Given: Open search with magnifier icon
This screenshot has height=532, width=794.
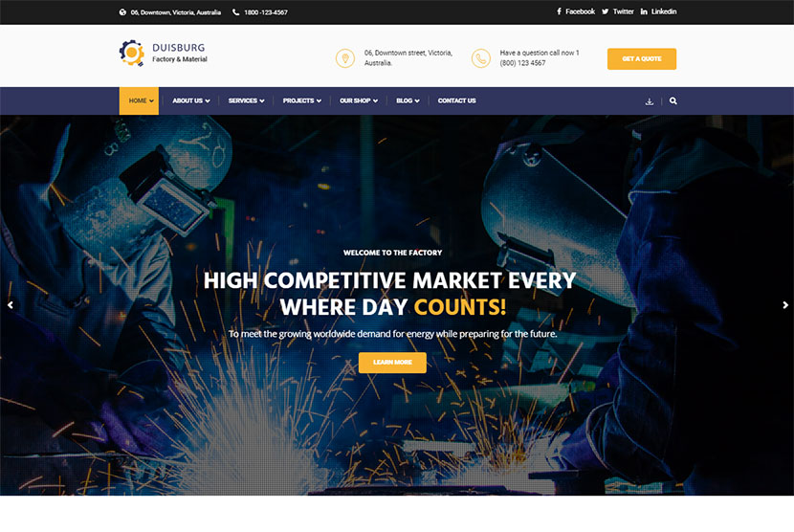Looking at the screenshot, I should coord(673,100).
